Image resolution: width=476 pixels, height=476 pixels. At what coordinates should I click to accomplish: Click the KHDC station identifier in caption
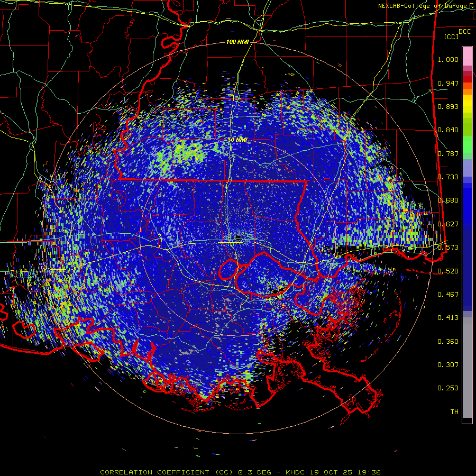pos(296,472)
